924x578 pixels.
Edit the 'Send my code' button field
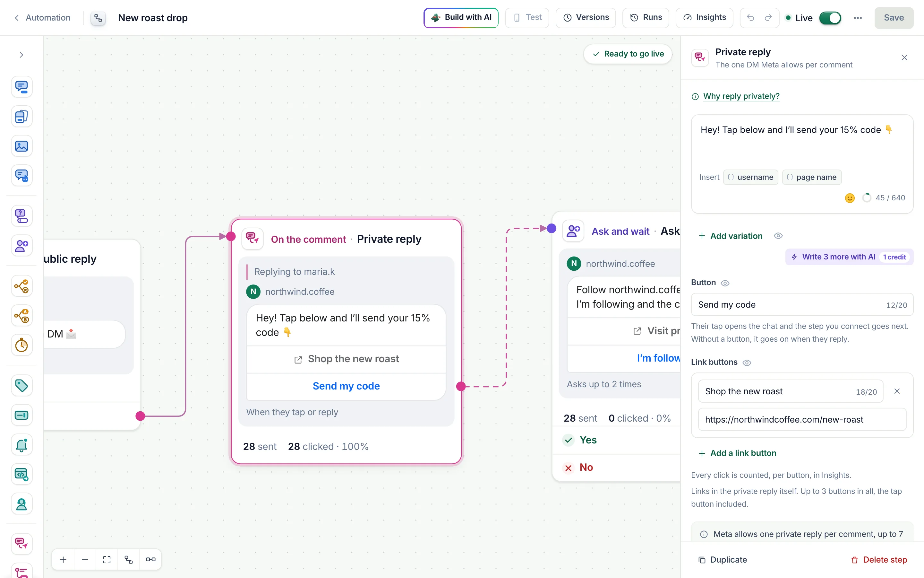pos(802,305)
